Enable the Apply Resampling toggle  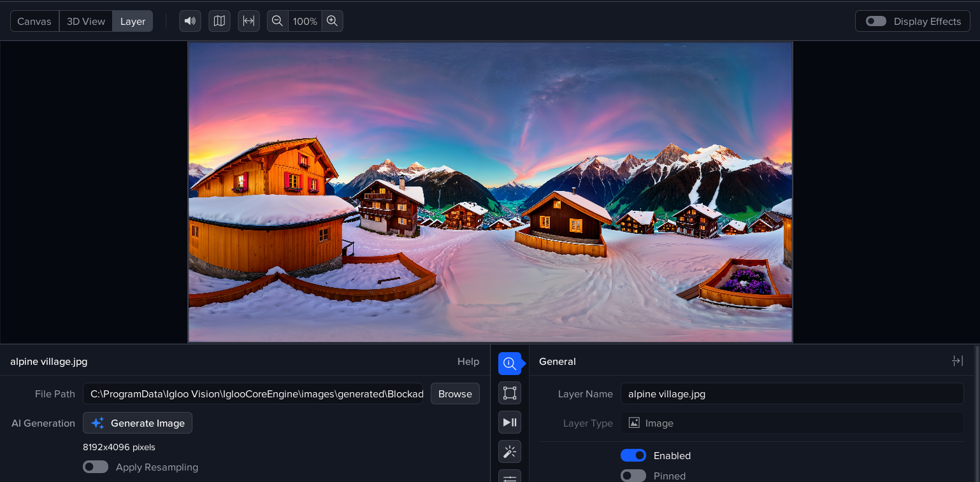click(x=95, y=467)
